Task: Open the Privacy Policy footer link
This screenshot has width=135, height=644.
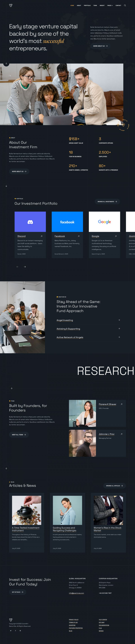Action: tap(74, 619)
